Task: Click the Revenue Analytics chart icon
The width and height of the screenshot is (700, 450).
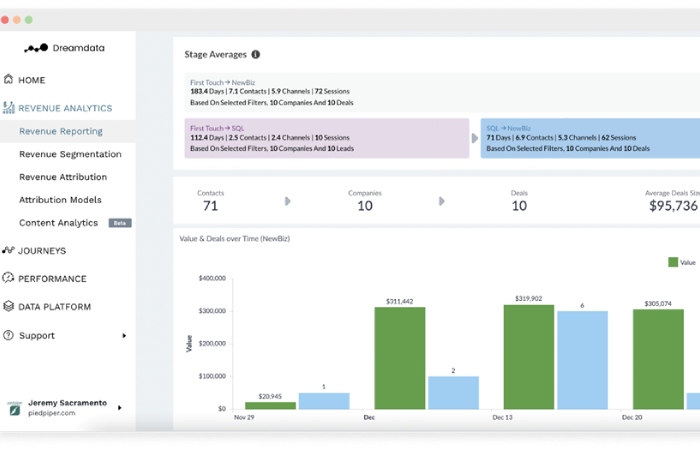Action: click(x=8, y=108)
